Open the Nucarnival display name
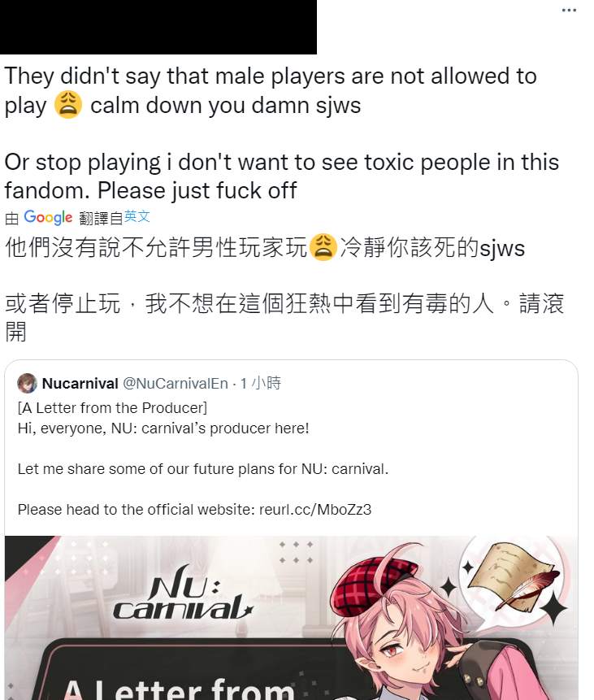Viewport: 594px width, 700px height. point(80,383)
